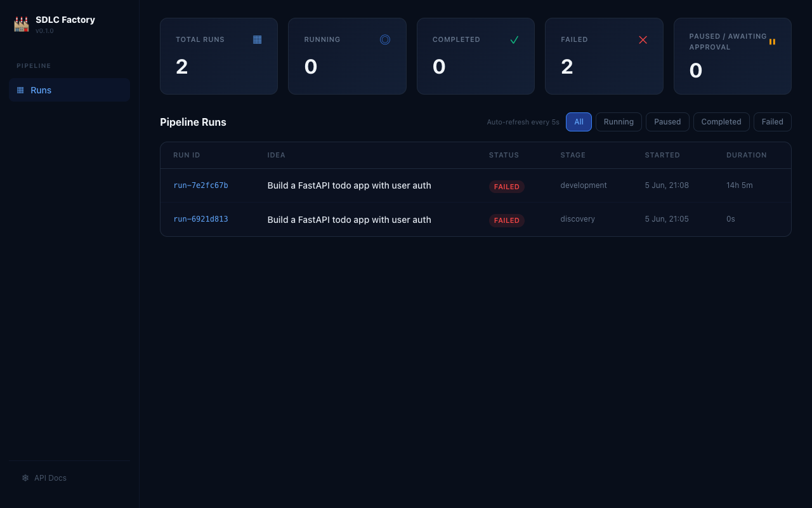
Task: Select the All filter
Action: click(x=579, y=122)
